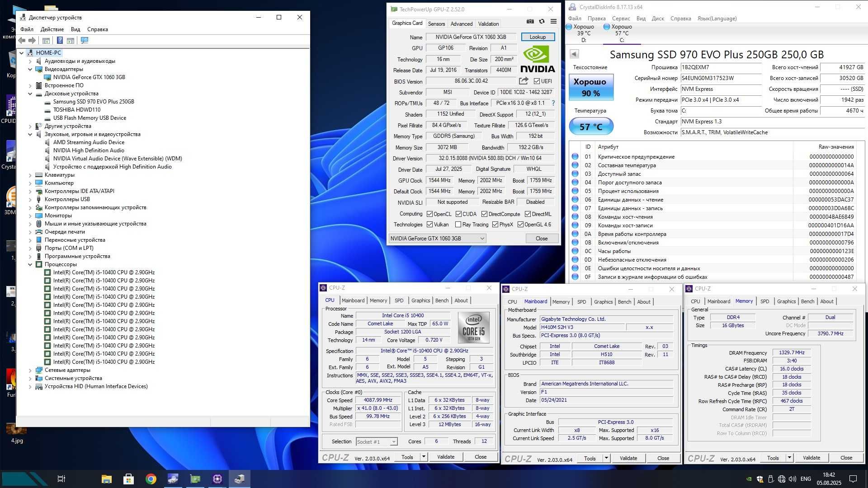Switch to CrystalDiskInfo via taskbar icon

click(x=173, y=479)
